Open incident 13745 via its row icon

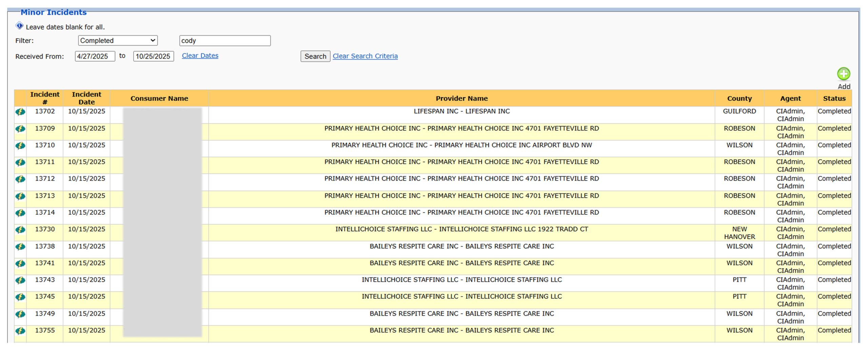pyautogui.click(x=20, y=297)
